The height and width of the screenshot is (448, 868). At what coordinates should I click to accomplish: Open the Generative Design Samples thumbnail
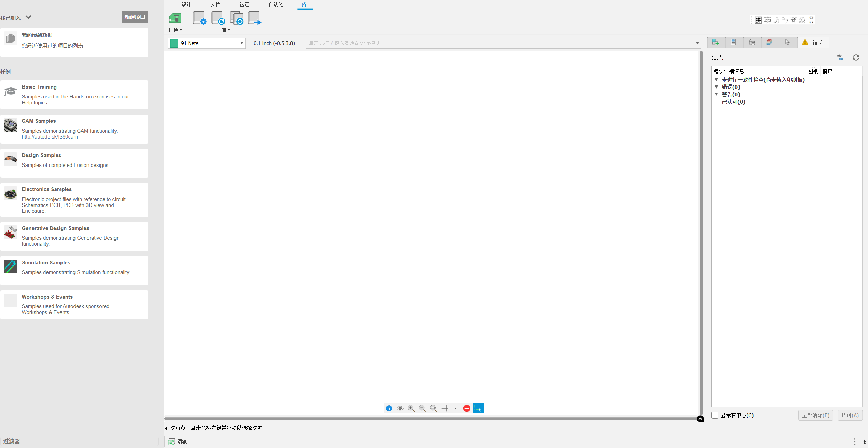click(x=11, y=232)
